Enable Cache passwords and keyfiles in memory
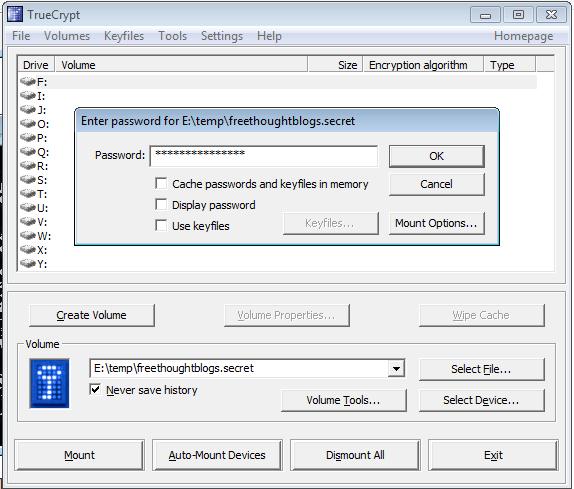 (x=161, y=183)
